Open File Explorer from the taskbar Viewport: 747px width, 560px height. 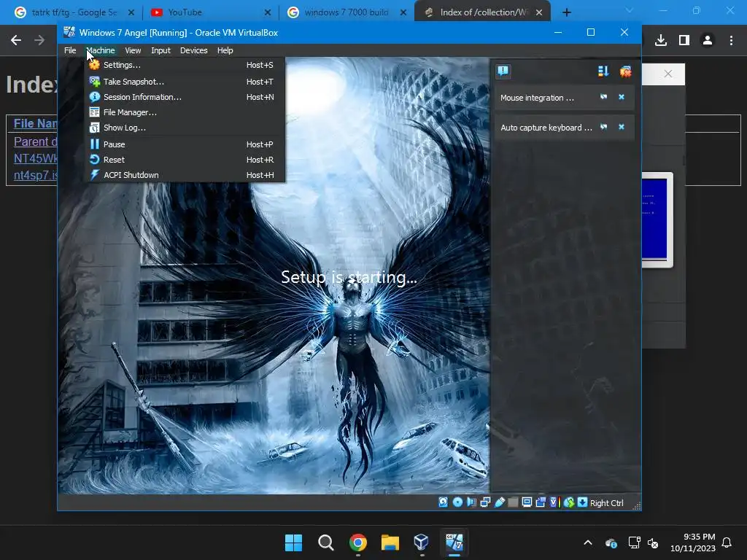pyautogui.click(x=390, y=542)
